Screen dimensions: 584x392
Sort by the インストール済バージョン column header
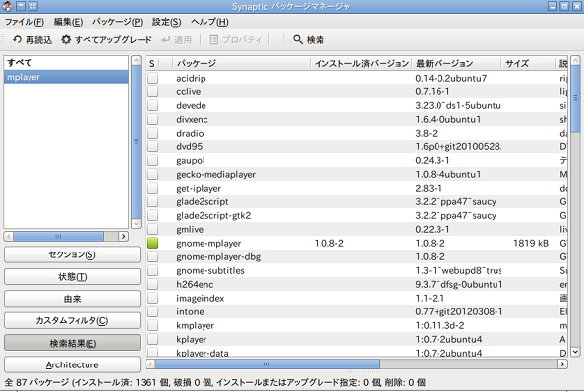(361, 63)
